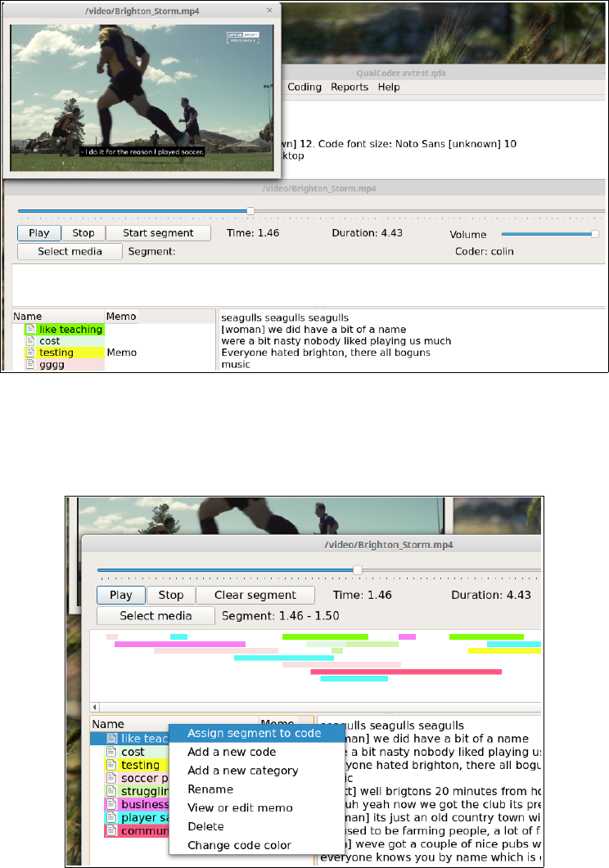Click document icon of 'testing' upper row
This screenshot has height=868, width=609.
tap(31, 353)
